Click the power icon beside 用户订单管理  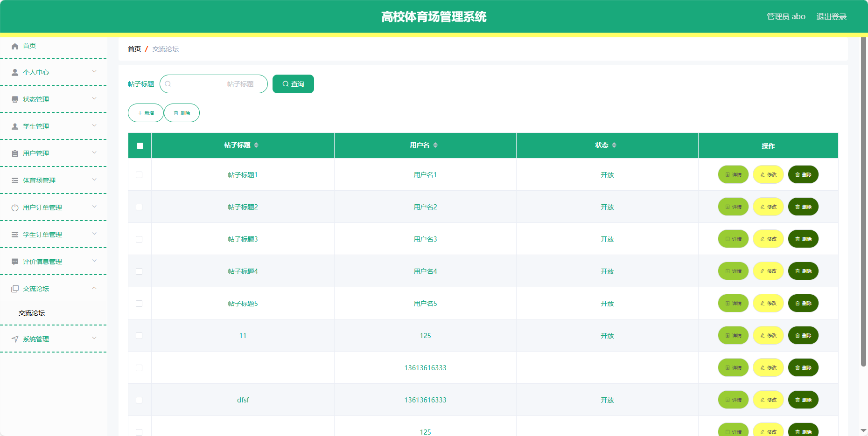(15, 208)
